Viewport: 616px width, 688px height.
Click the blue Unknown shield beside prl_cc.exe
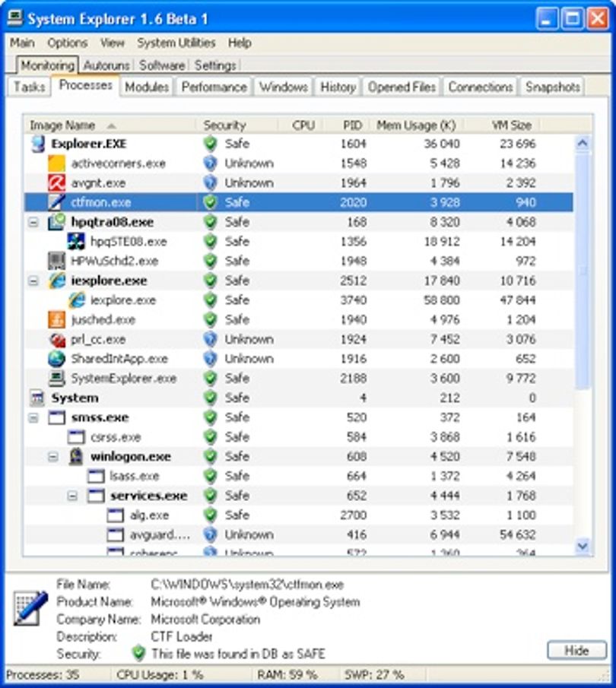211,339
